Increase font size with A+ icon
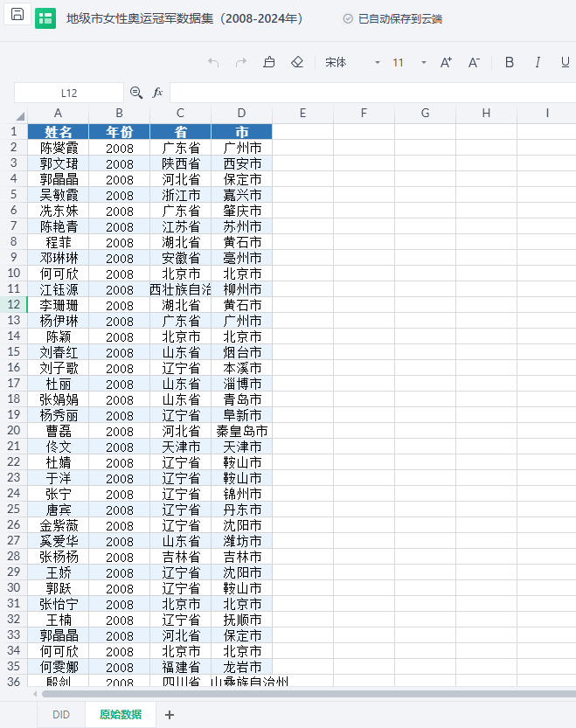 pyautogui.click(x=446, y=62)
